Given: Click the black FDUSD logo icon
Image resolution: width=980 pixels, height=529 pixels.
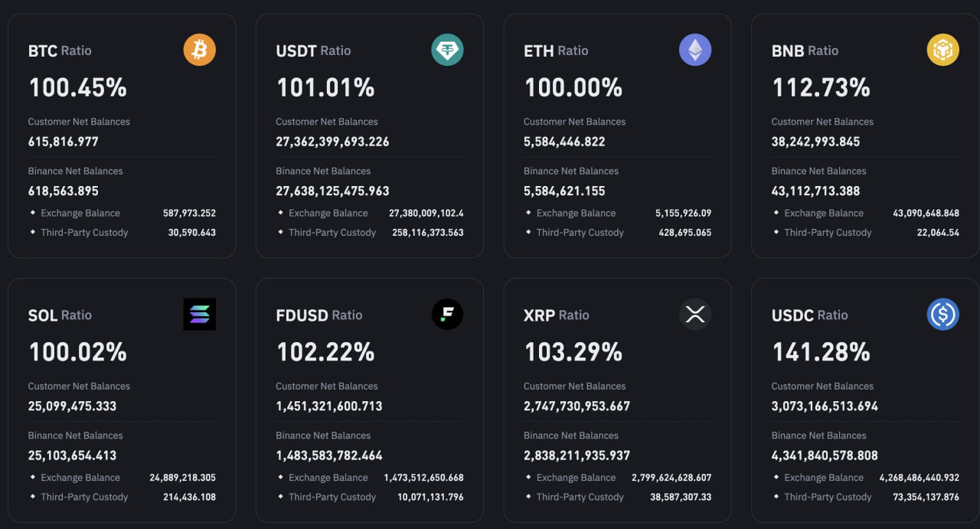Looking at the screenshot, I should click(x=447, y=314).
